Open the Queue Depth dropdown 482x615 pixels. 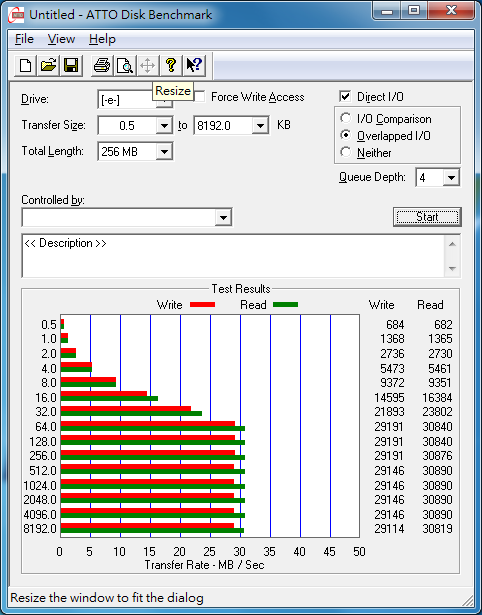click(451, 178)
